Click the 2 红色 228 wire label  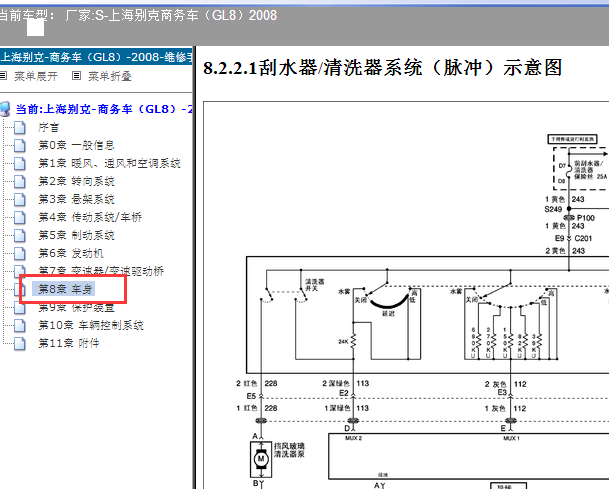(257, 383)
